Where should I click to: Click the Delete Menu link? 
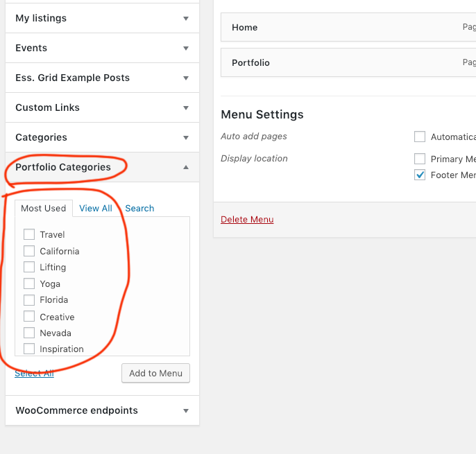coord(247,219)
